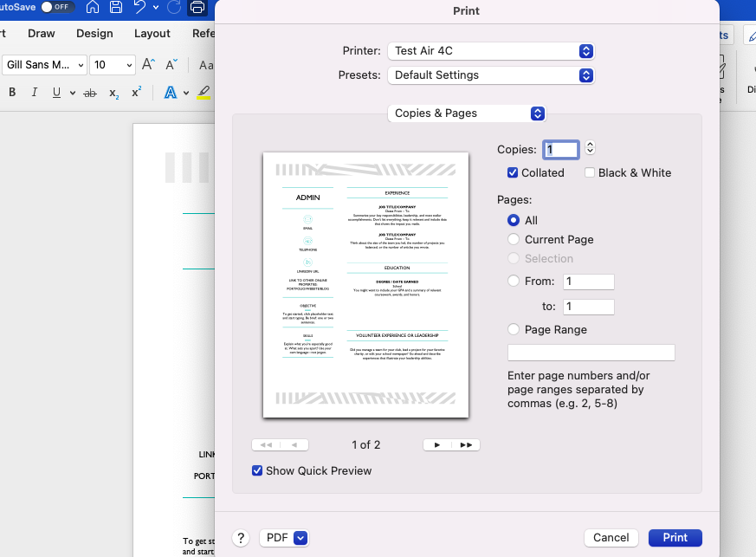The width and height of the screenshot is (756, 557).
Task: Click the Cancel button
Action: point(611,537)
